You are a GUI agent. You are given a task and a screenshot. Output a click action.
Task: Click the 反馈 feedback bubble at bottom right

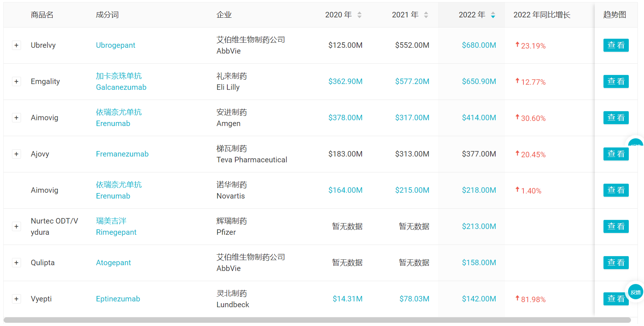(636, 292)
